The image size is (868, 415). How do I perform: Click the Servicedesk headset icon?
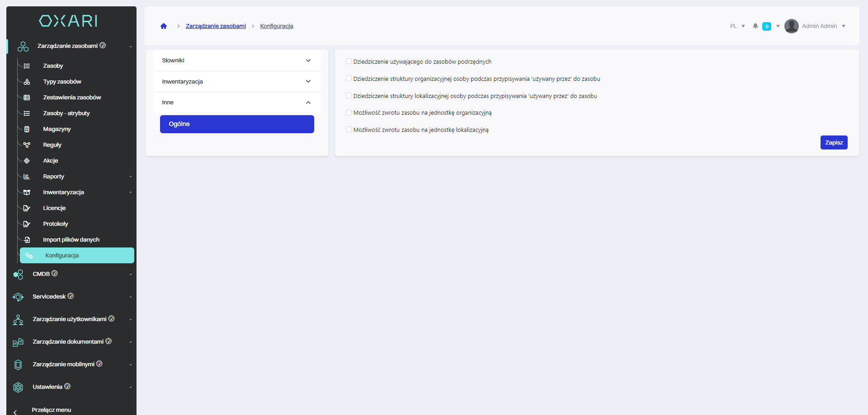[x=18, y=297]
